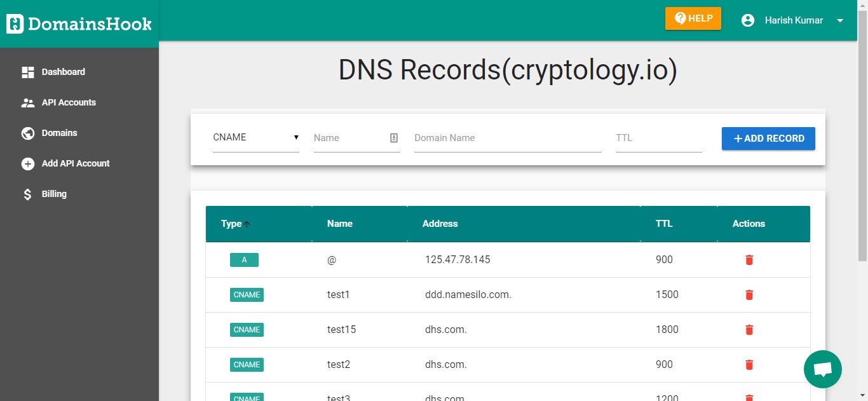This screenshot has height=401, width=868.
Task: Sort by the Address column header
Action: point(440,224)
